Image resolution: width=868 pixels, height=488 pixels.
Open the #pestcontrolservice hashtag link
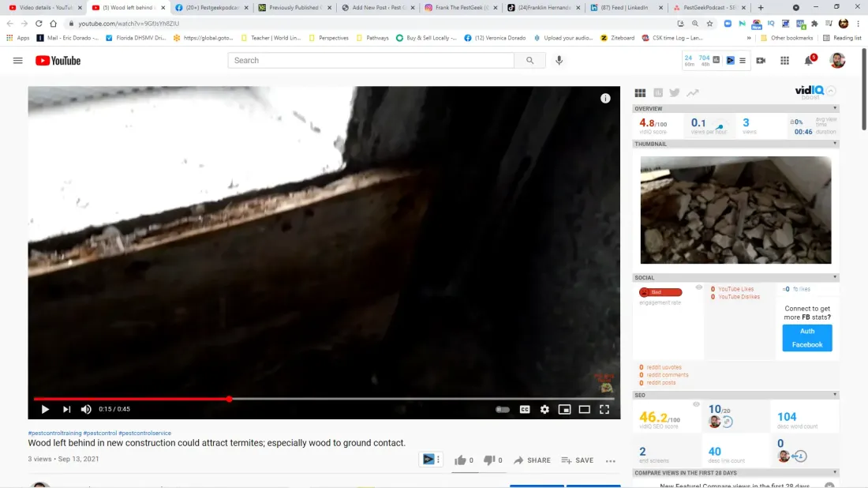point(145,434)
